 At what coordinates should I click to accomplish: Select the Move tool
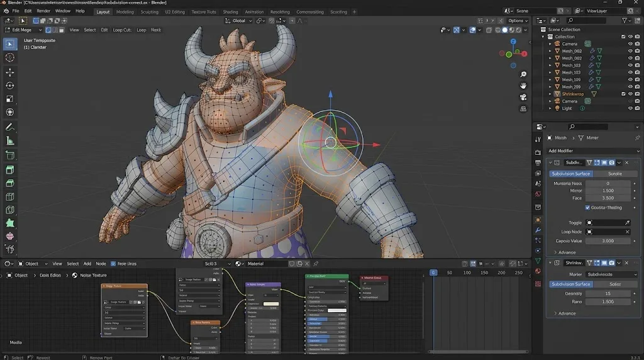click(10, 72)
